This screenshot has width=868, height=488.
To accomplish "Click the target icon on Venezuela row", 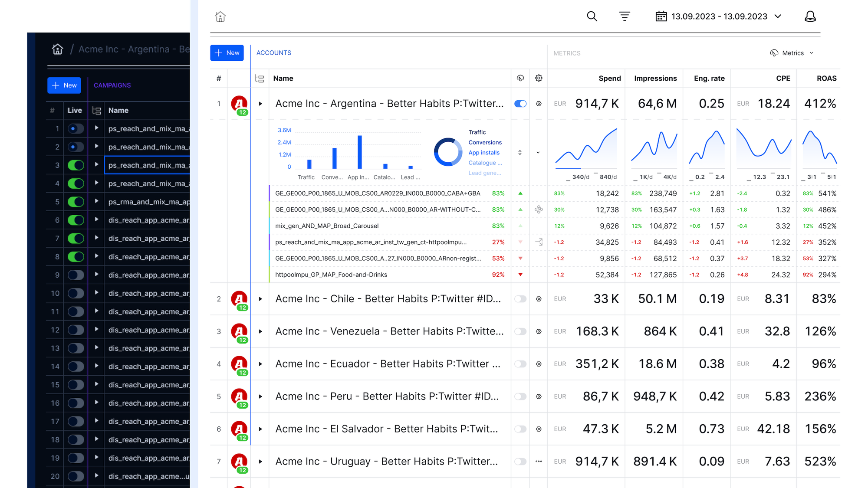I will tap(539, 331).
